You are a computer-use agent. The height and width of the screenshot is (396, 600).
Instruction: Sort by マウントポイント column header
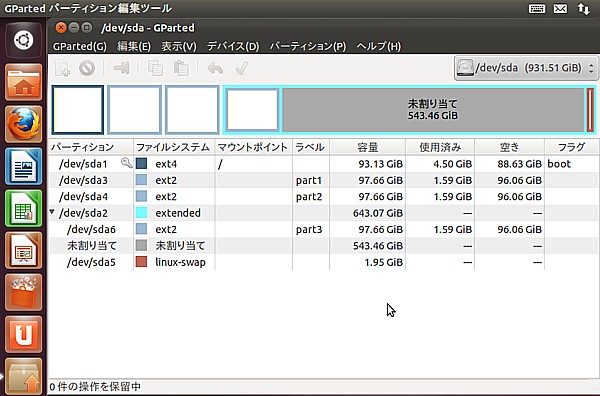pos(253,147)
